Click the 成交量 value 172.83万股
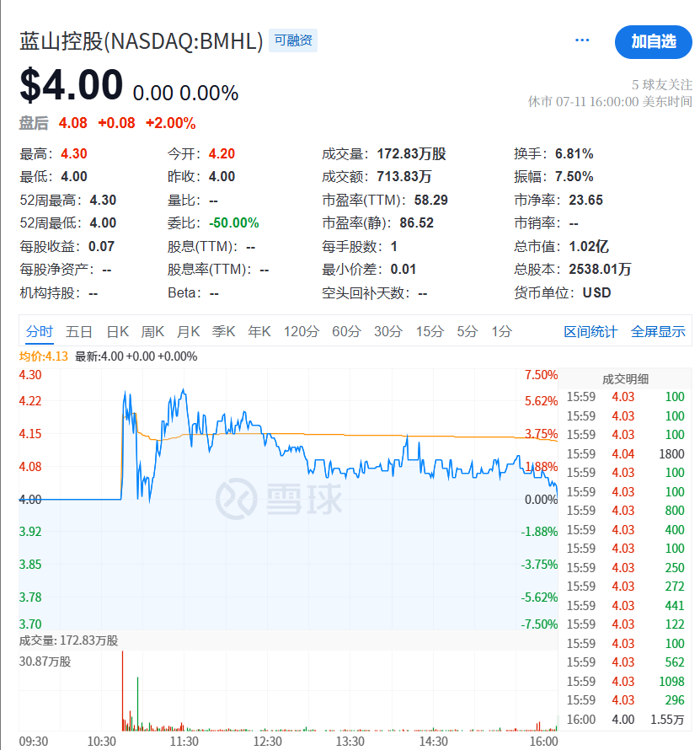 tap(411, 153)
